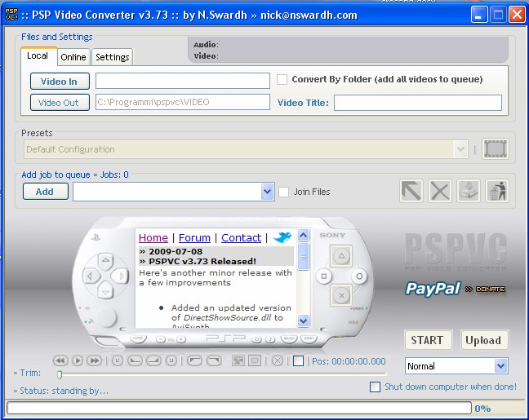Click the Video In path input field
Image resolution: width=529 pixels, height=420 pixels.
pos(183,81)
